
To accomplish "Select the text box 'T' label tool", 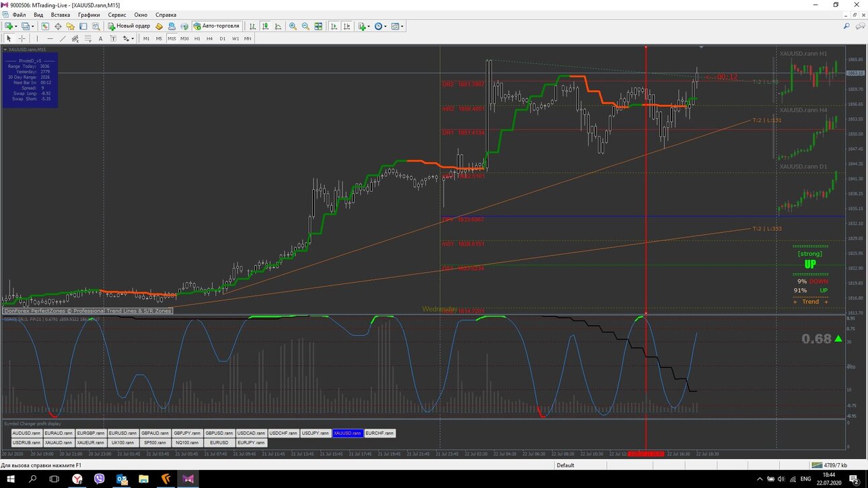I will 113,38.
